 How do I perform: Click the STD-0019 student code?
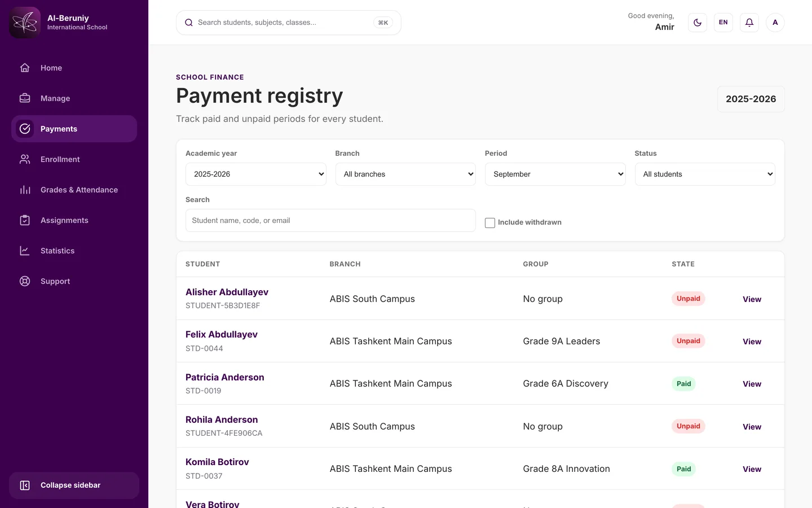click(204, 391)
